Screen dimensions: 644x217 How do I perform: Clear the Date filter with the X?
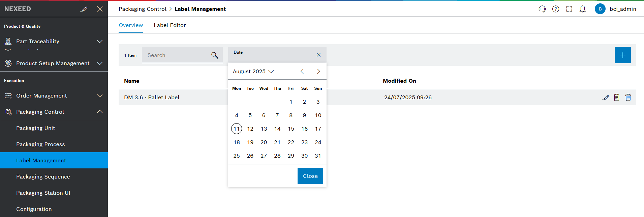(x=318, y=55)
